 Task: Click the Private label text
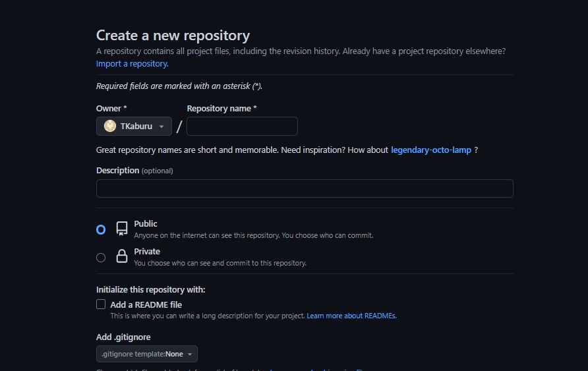(x=147, y=252)
